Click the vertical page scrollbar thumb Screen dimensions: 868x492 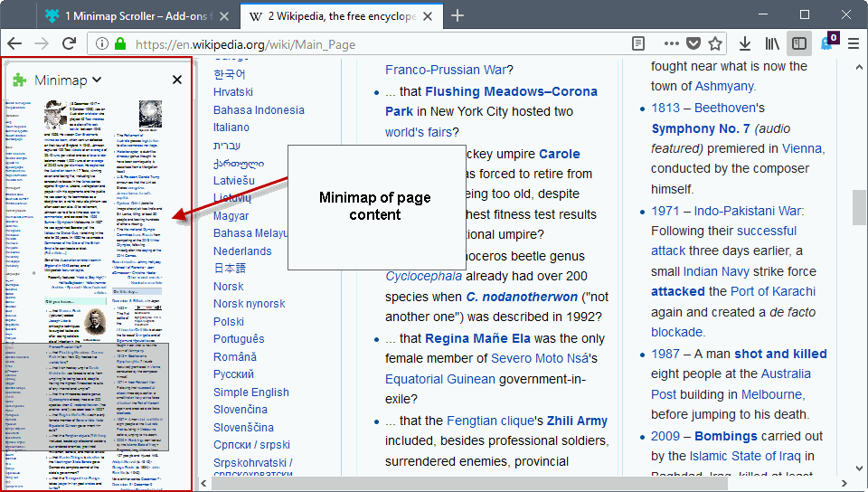(x=859, y=208)
